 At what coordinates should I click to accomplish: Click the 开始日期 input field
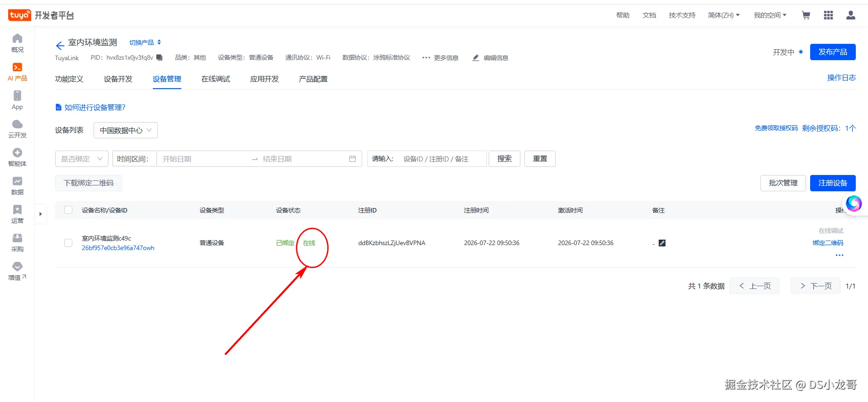coord(203,159)
